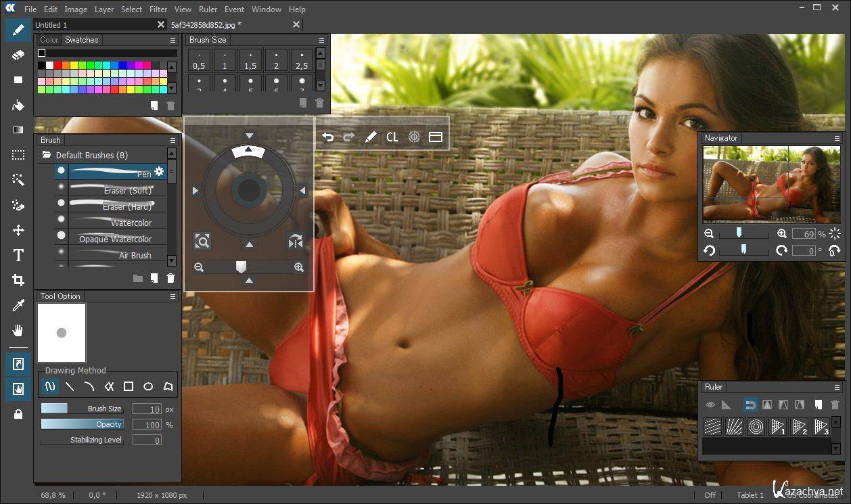The height and width of the screenshot is (504, 851).
Task: Choose the straight Line drawing method
Action: pos(69,387)
